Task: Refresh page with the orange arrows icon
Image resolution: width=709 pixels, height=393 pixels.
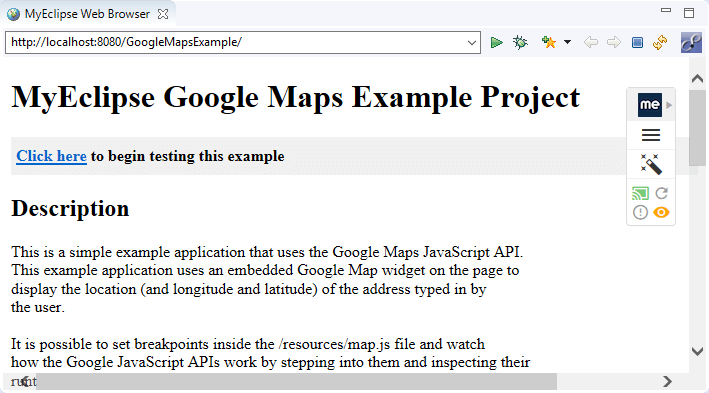Action: (660, 43)
